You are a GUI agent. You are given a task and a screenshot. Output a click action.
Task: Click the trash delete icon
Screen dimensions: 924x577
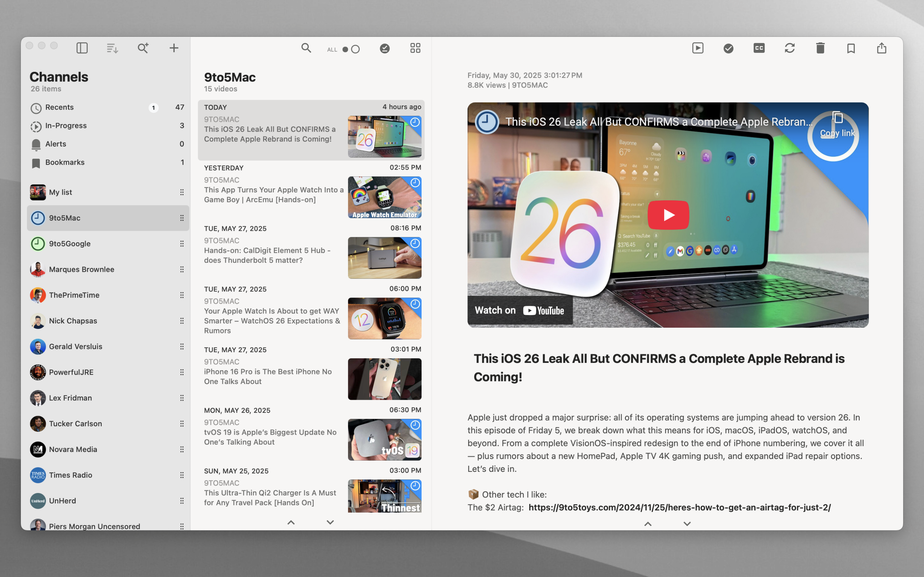point(820,48)
